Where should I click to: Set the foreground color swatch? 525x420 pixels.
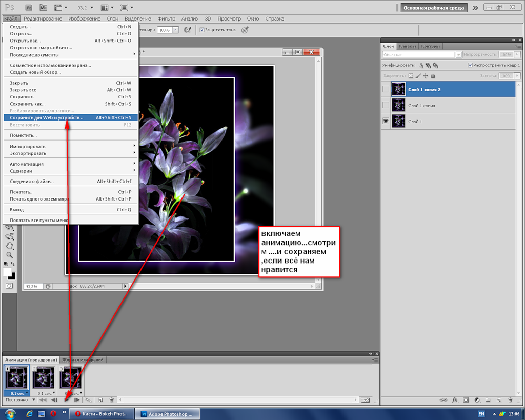pyautogui.click(x=7, y=271)
